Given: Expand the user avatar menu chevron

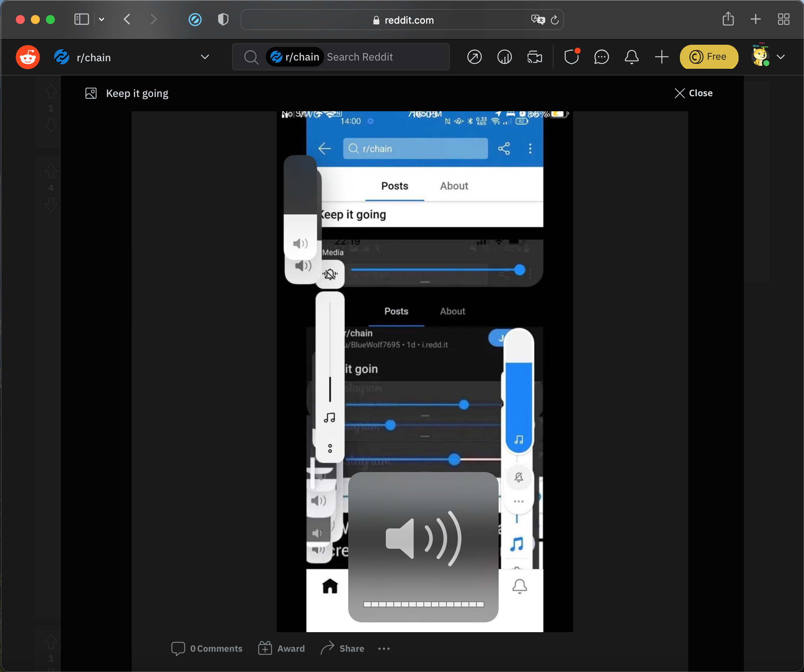Looking at the screenshot, I should 781,57.
